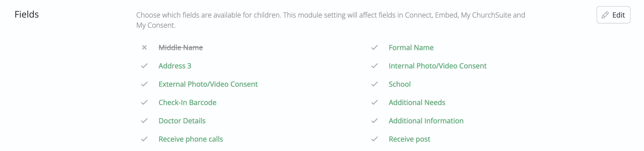Click the checkmark beside School

(375, 84)
